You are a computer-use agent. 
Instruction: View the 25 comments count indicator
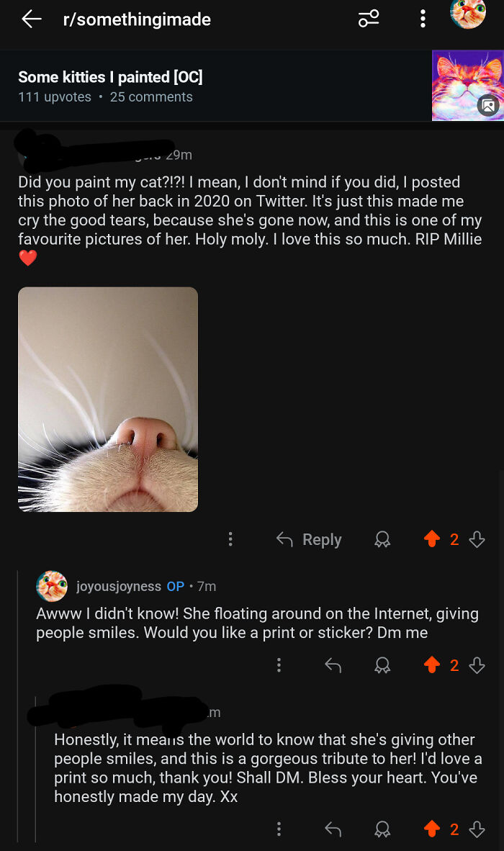click(x=151, y=97)
